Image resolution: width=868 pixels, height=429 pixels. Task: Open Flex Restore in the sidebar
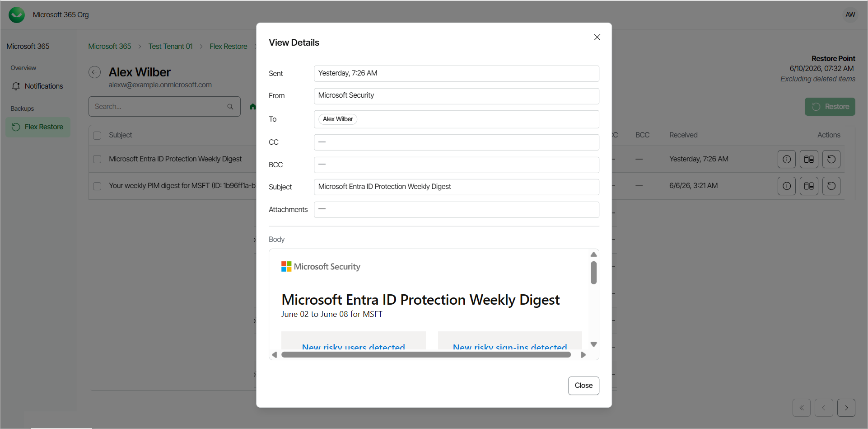click(38, 127)
